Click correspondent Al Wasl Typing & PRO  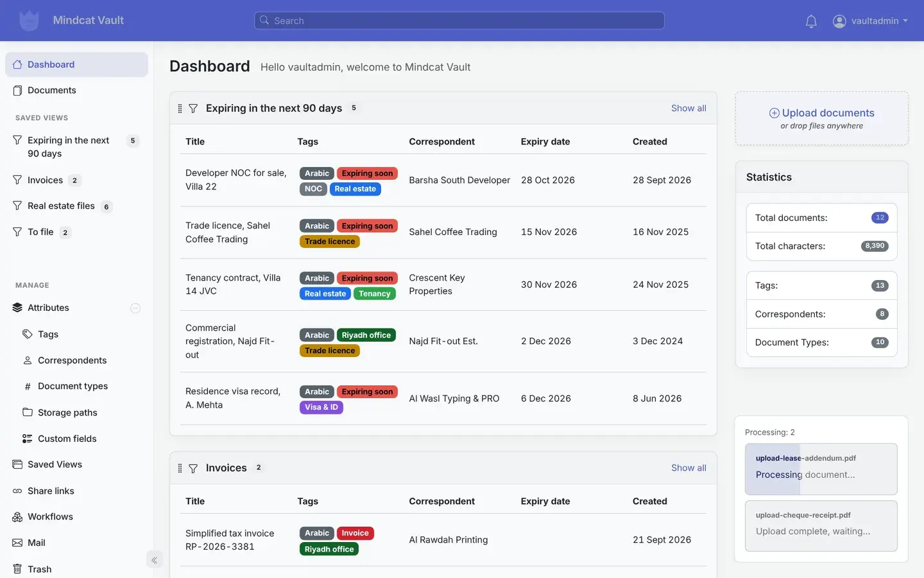tap(454, 399)
